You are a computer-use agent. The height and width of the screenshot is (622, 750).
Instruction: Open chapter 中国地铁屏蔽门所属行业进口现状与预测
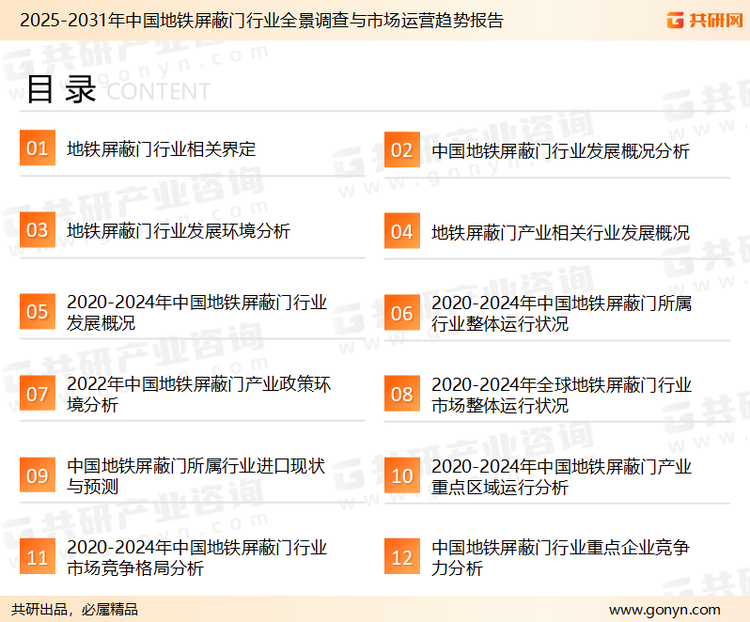coord(196,476)
